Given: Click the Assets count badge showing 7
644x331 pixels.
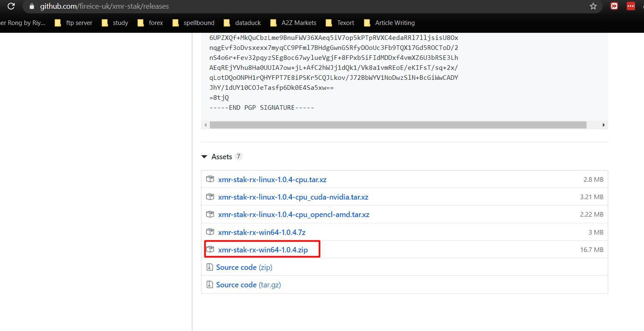Looking at the screenshot, I should [x=238, y=156].
